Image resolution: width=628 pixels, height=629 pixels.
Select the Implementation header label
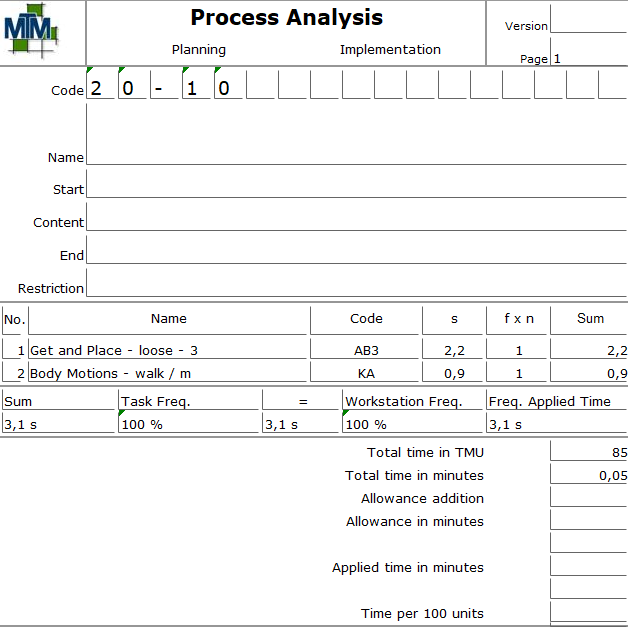tap(389, 50)
